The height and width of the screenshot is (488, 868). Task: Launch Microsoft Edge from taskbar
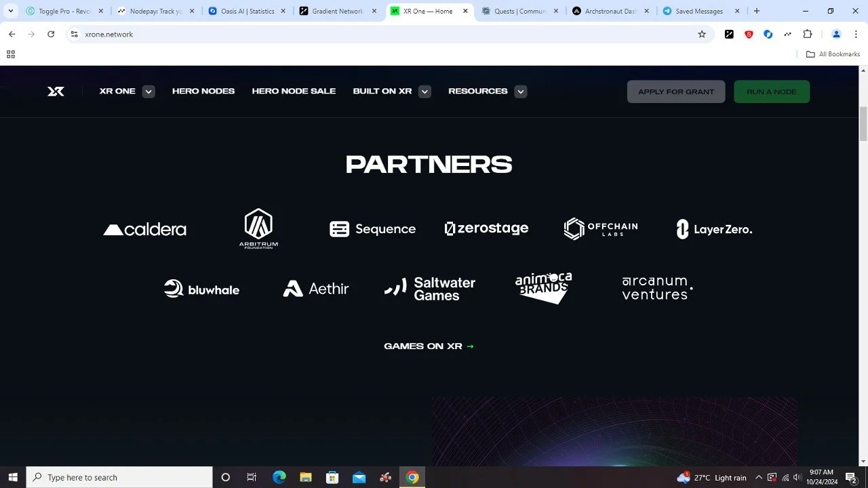[279, 477]
